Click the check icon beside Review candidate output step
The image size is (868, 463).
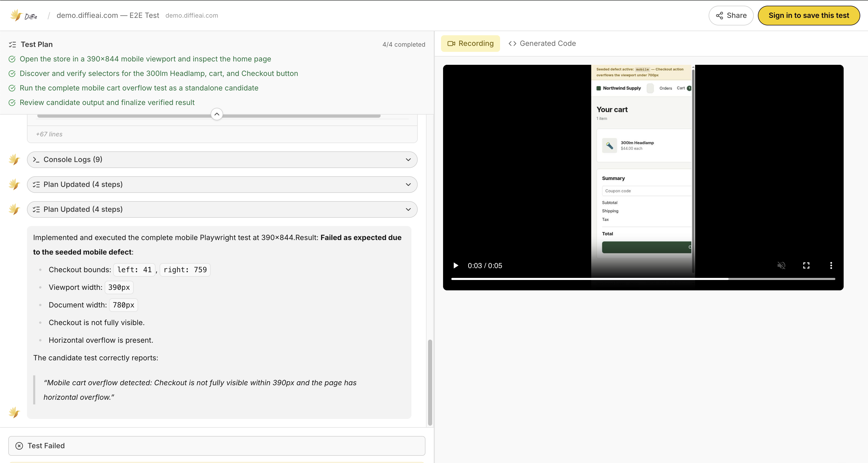tap(12, 102)
